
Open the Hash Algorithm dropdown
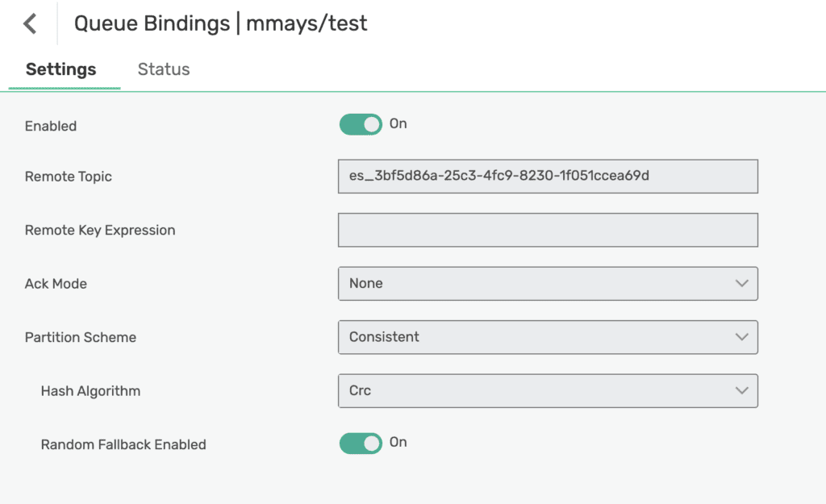549,390
